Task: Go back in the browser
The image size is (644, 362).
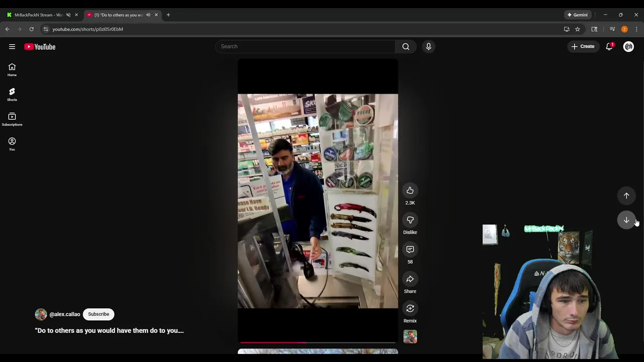Action: [x=8, y=29]
